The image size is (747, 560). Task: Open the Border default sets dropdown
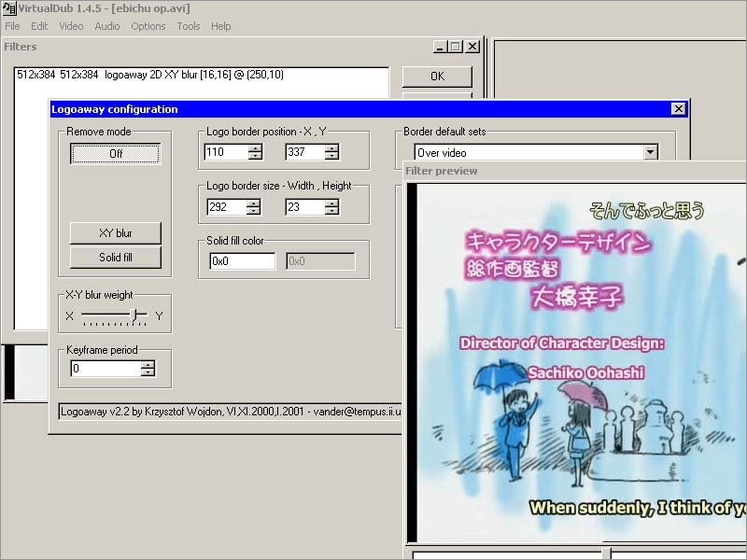pos(652,152)
